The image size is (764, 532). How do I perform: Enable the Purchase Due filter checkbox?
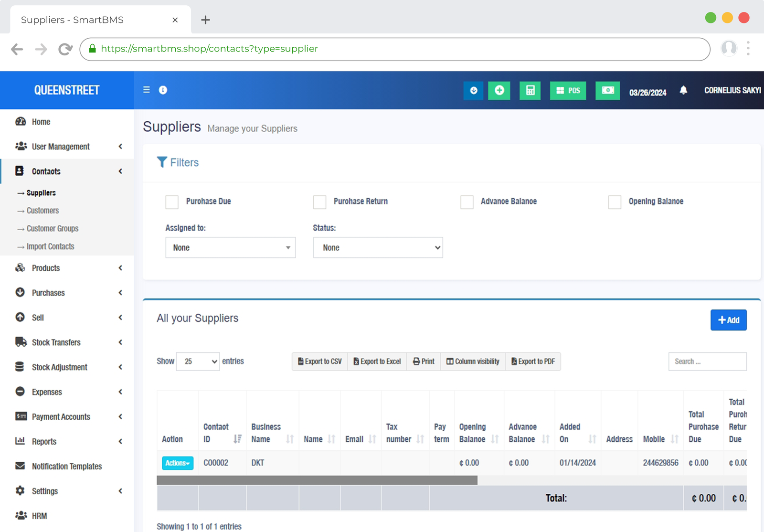point(172,202)
